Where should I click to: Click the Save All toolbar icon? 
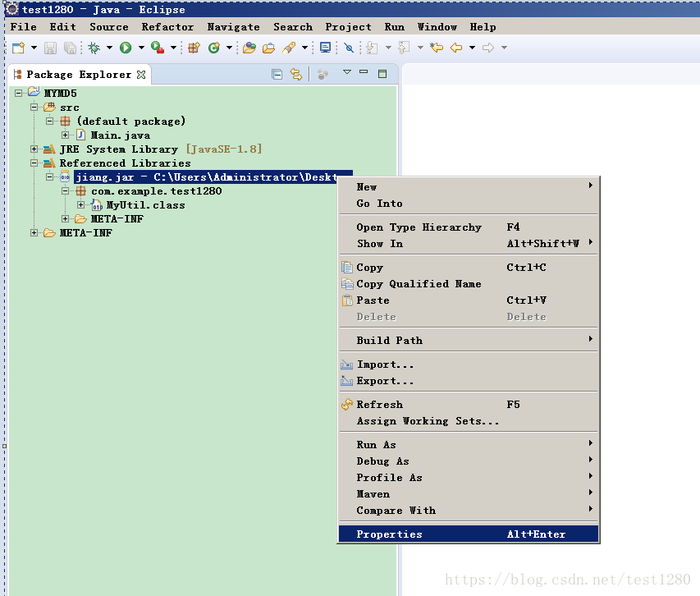pos(70,48)
